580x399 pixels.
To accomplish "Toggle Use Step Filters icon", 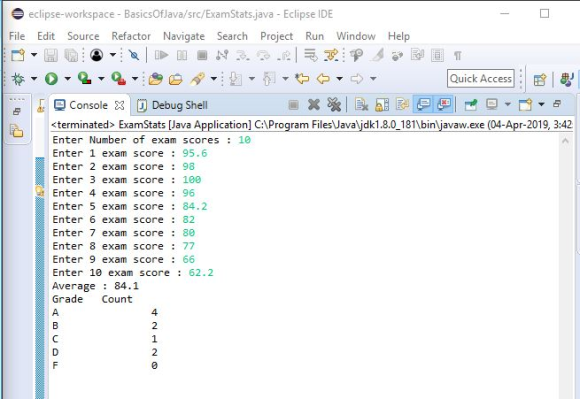I will pyautogui.click(x=331, y=55).
